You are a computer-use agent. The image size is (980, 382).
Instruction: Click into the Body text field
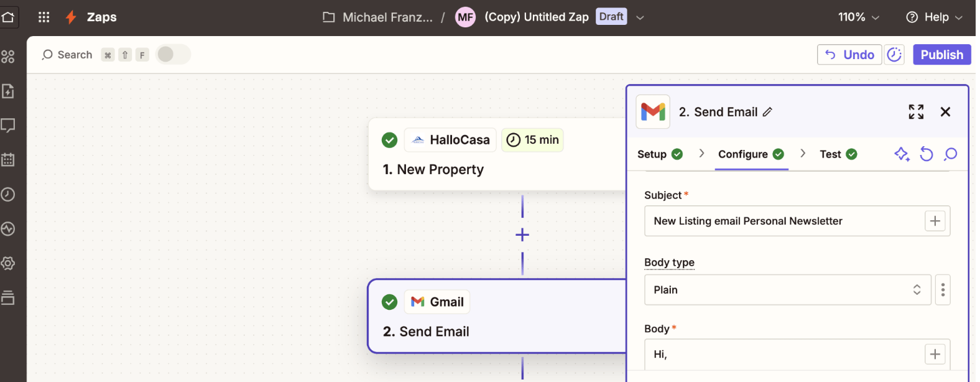point(785,354)
